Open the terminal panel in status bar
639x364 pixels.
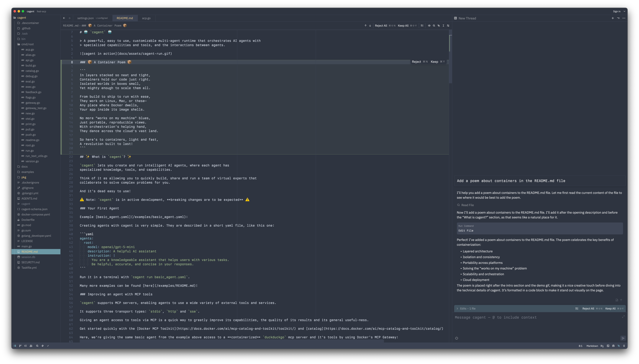tap(608, 346)
